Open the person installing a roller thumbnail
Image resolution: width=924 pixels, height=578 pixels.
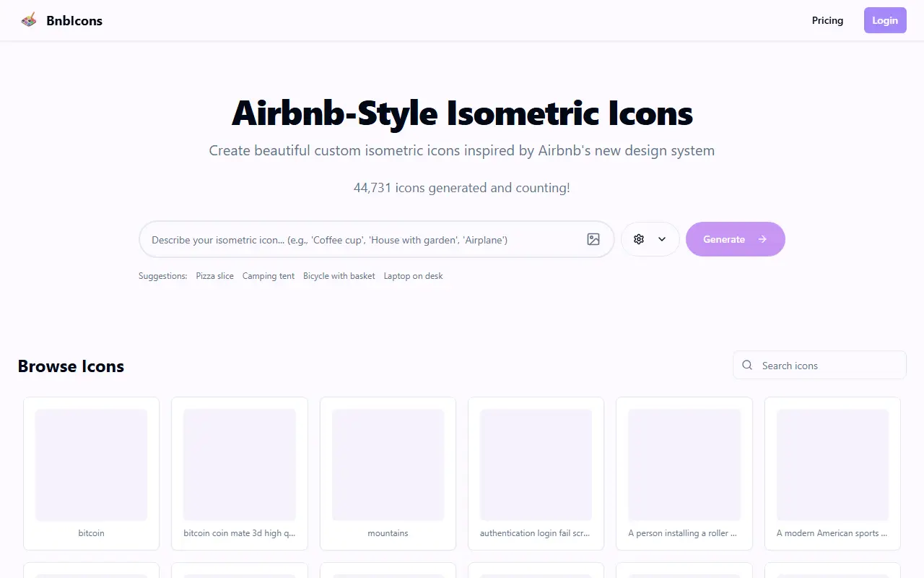[x=684, y=465]
